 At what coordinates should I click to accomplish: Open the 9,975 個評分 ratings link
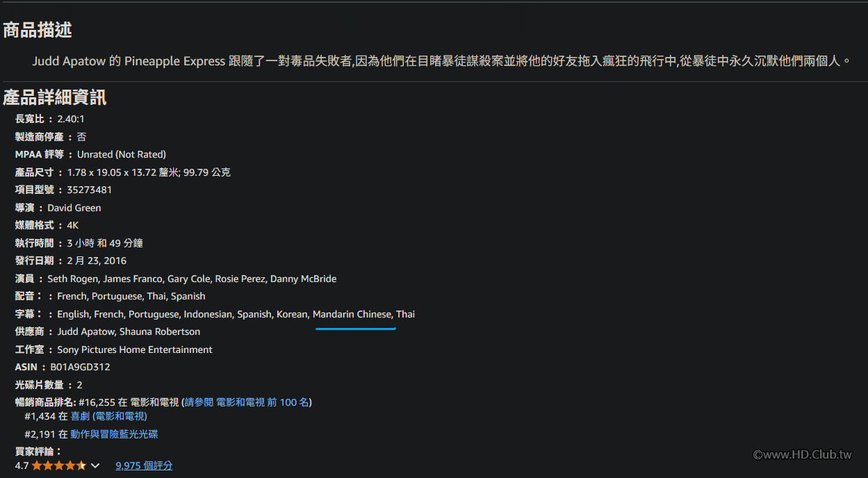pyautogui.click(x=144, y=465)
